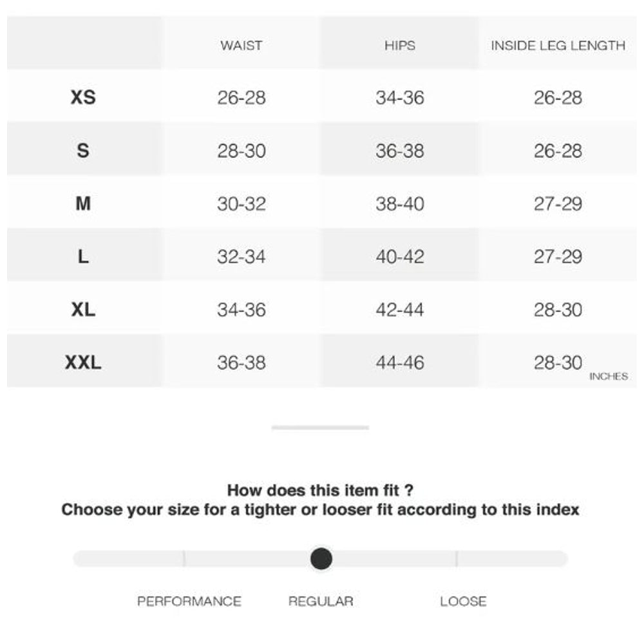Click the INCHES unit label
Image resolution: width=644 pixels, height=644 pixels.
pyautogui.click(x=609, y=377)
